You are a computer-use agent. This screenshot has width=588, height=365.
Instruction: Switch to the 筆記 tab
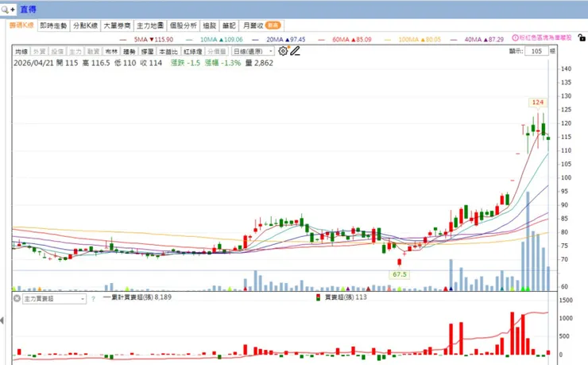229,25
